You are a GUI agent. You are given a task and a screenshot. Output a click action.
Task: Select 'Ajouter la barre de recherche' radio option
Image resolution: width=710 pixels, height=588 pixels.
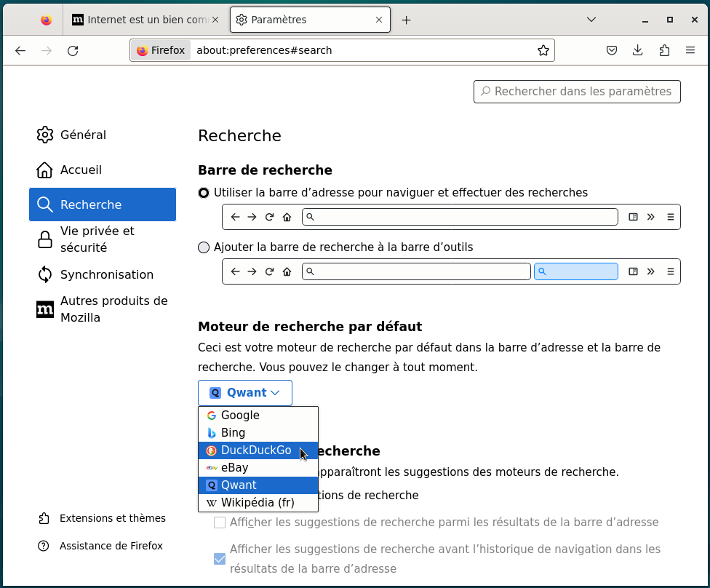204,247
